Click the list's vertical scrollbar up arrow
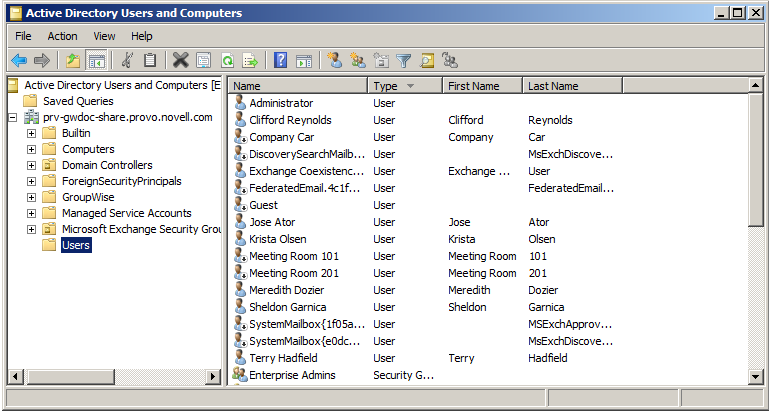This screenshot has width=769, height=412. (755, 85)
